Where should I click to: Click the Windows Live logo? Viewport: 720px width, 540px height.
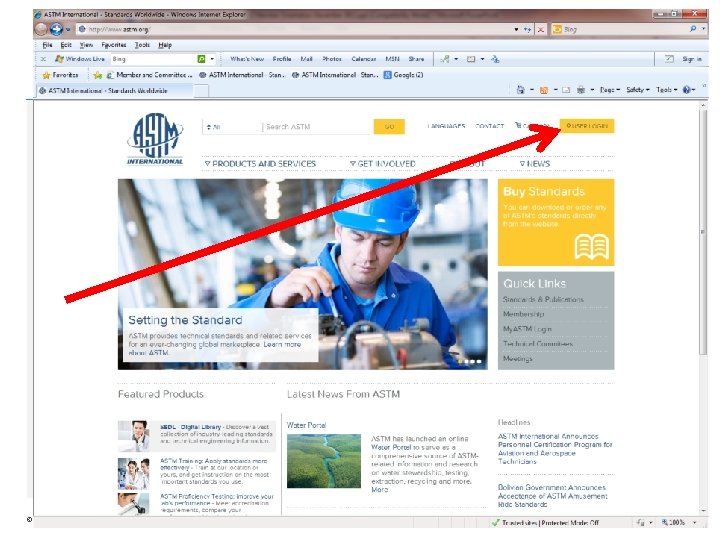(79, 59)
